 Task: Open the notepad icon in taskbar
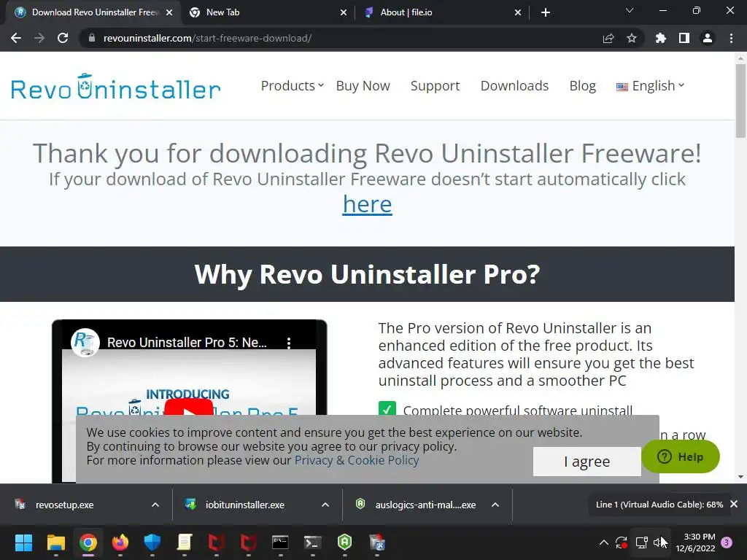[185, 542]
